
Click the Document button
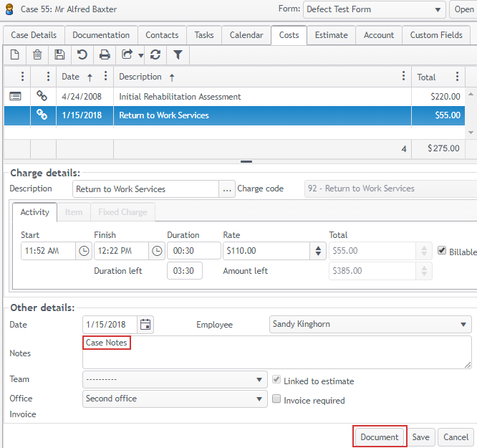coord(379,437)
